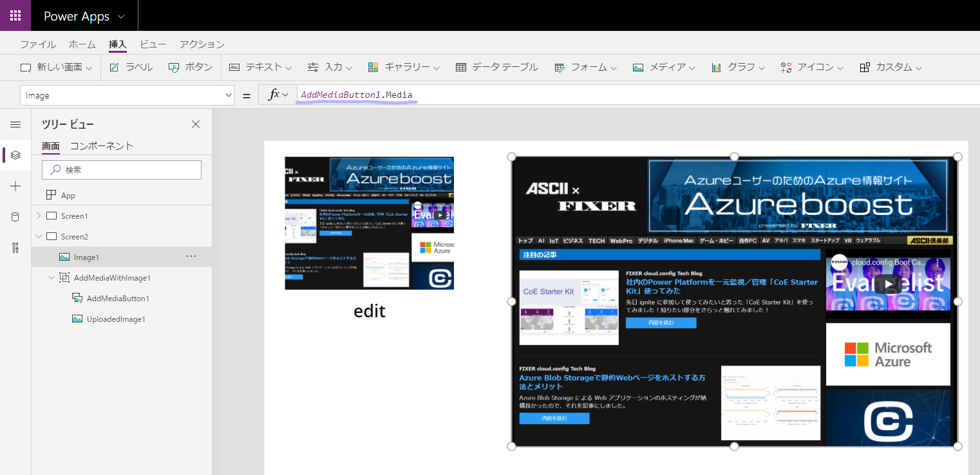Open Tree view layers icon in sidebar

[15, 155]
